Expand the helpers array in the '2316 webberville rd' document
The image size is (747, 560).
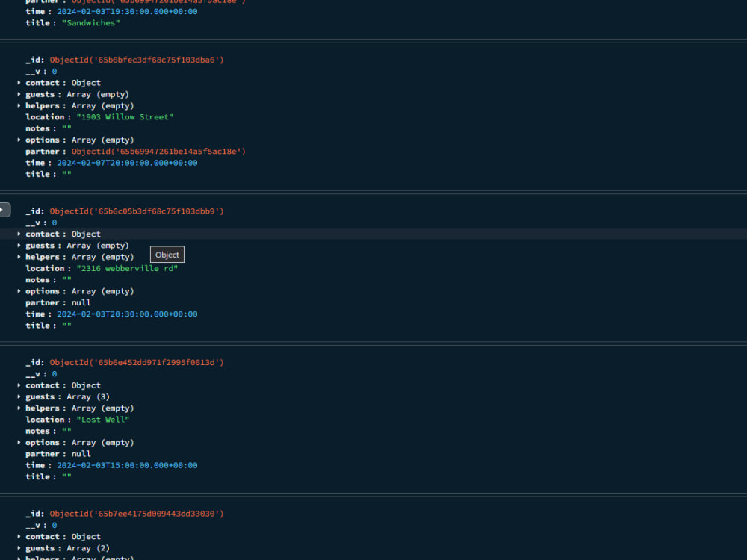[19, 256]
